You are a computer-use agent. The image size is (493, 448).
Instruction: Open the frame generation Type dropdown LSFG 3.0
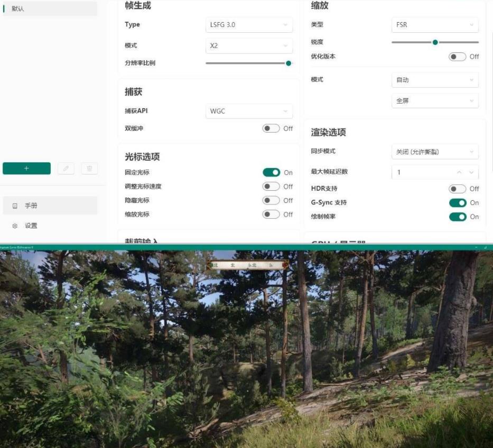tap(249, 24)
